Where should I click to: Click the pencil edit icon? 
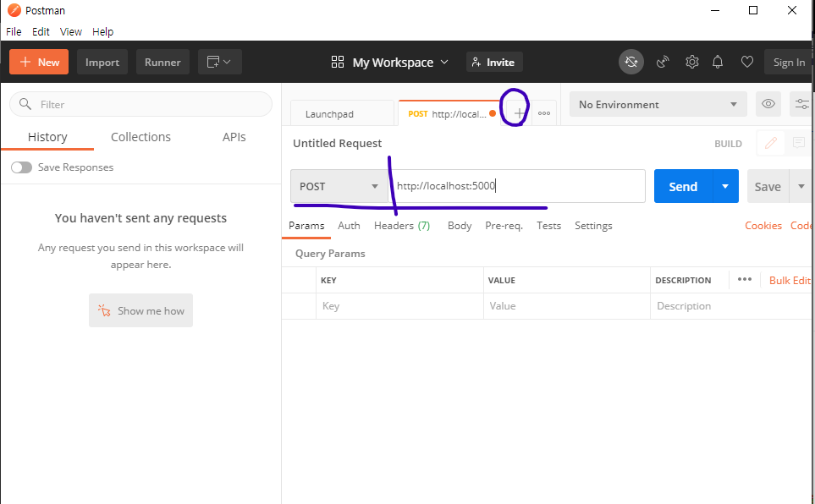coord(770,143)
